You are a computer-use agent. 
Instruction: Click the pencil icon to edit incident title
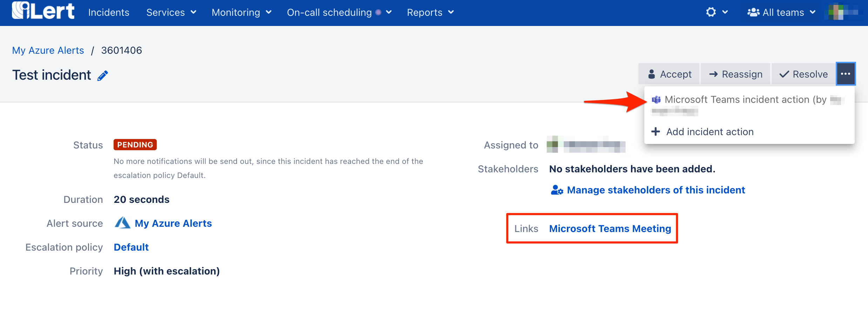(x=103, y=75)
